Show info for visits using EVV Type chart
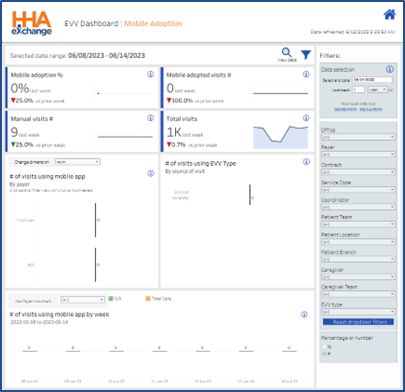Viewport: 405px width, 392px height. click(x=306, y=162)
